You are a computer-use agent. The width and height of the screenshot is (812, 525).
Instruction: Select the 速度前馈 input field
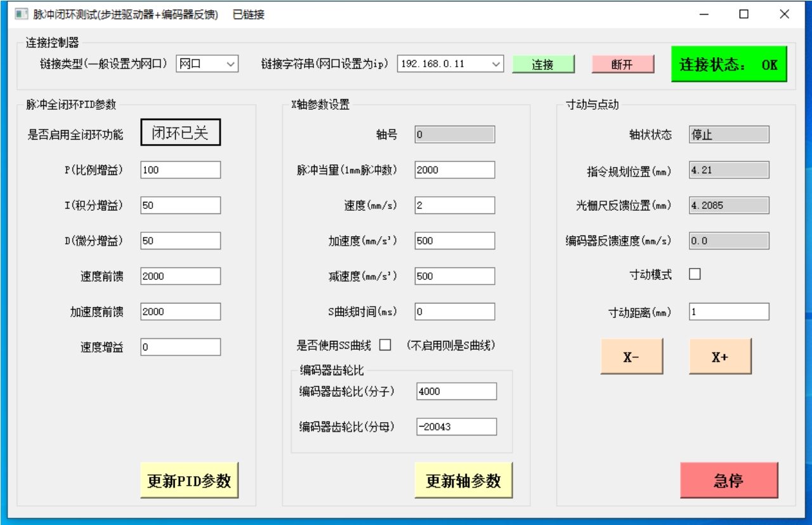[x=181, y=276]
